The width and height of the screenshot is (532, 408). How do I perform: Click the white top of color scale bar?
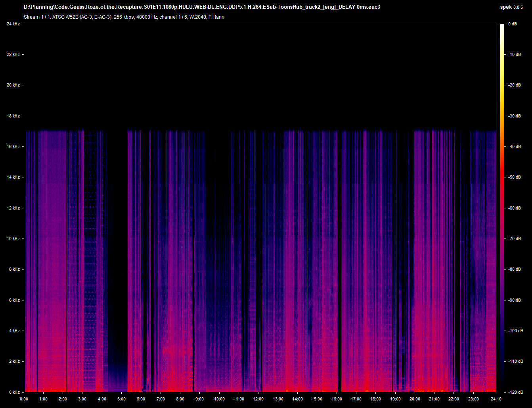point(502,26)
